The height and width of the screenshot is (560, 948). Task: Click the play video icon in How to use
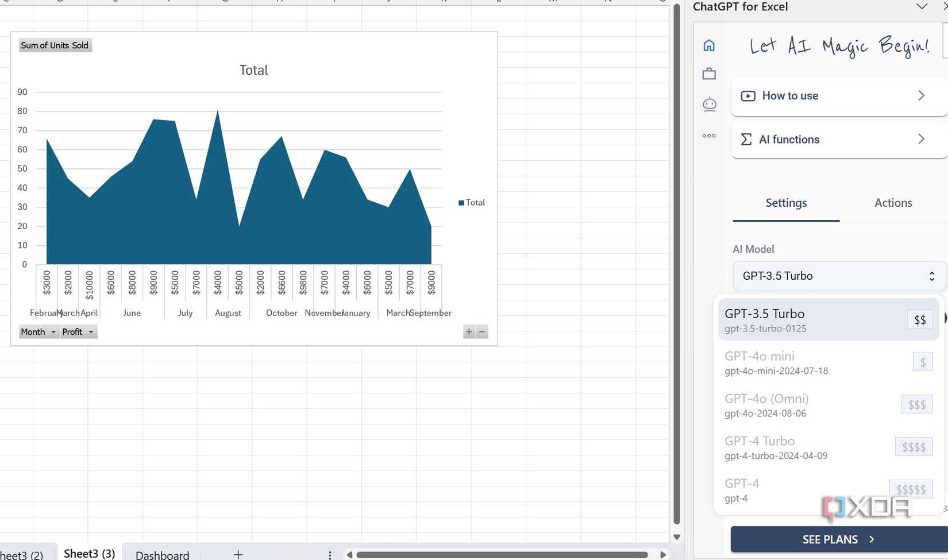748,96
